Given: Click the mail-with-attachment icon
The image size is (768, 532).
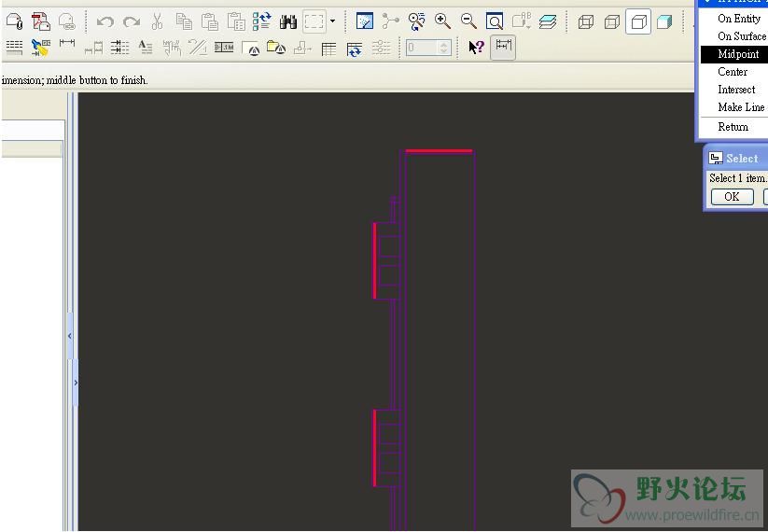Looking at the screenshot, I should click(15, 21).
